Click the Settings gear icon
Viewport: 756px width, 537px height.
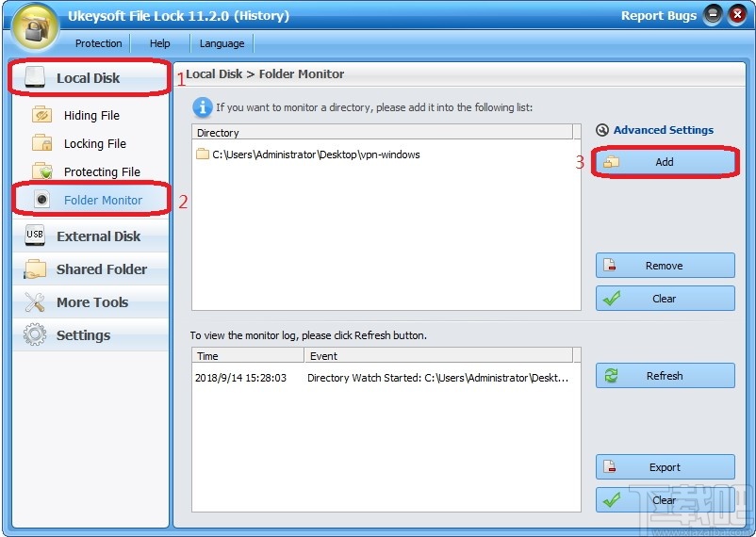(x=35, y=334)
